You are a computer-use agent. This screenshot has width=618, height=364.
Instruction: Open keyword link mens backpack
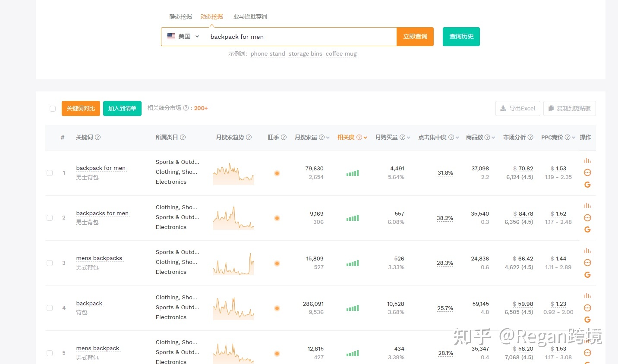click(x=98, y=348)
